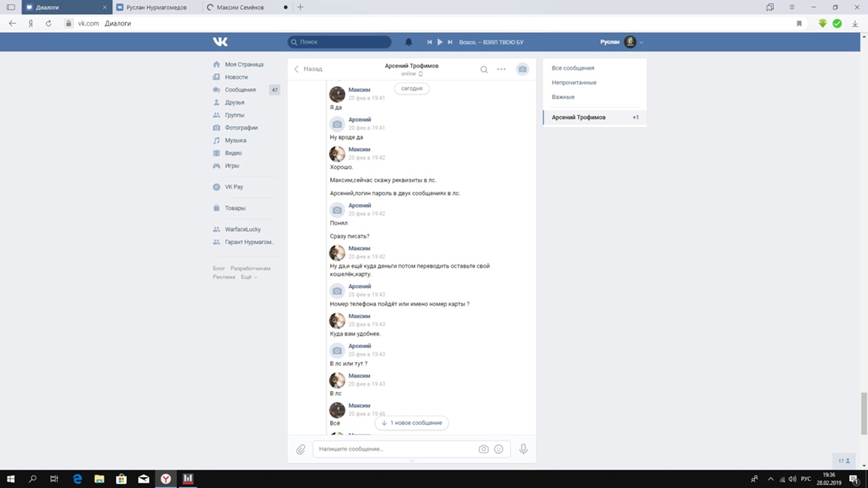Click the 'Напишите сообщение' input field
Image resolution: width=868 pixels, height=488 pixels.
pos(393,449)
